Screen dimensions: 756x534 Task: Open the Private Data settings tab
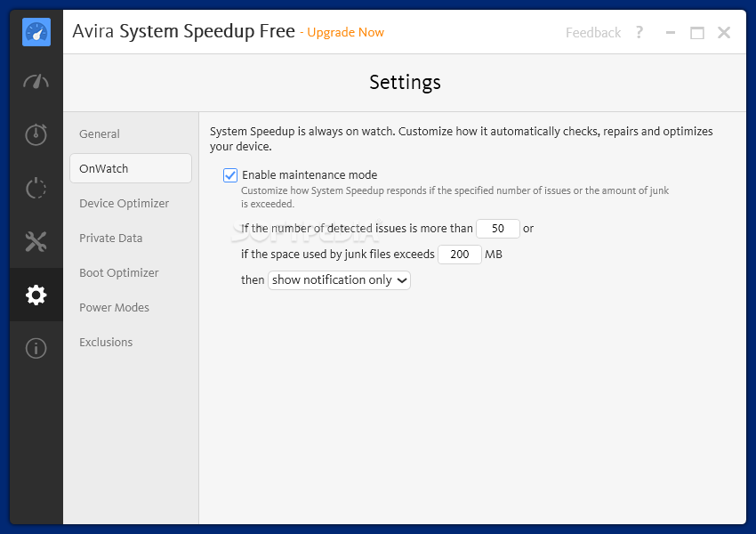(x=111, y=239)
